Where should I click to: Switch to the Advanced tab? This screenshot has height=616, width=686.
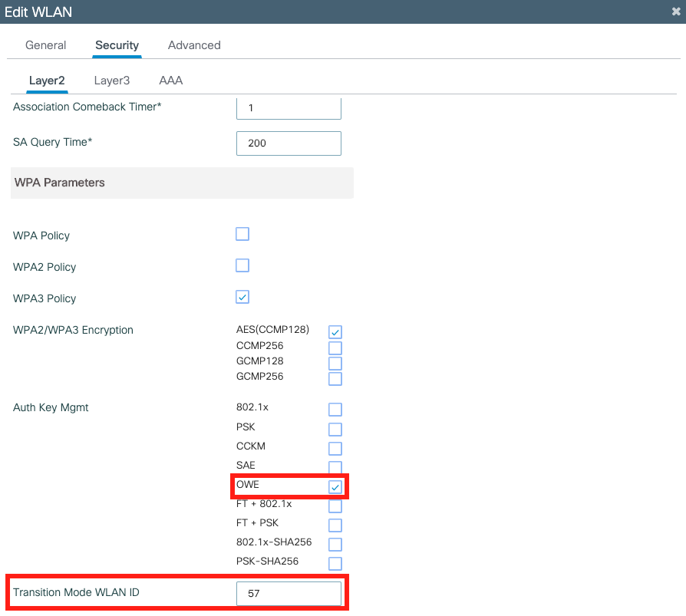pyautogui.click(x=193, y=45)
